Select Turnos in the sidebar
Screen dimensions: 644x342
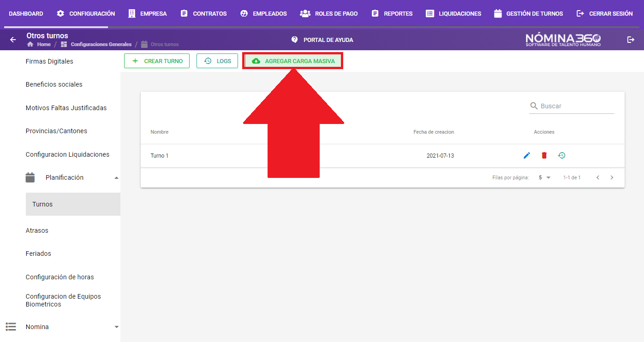[x=73, y=204]
